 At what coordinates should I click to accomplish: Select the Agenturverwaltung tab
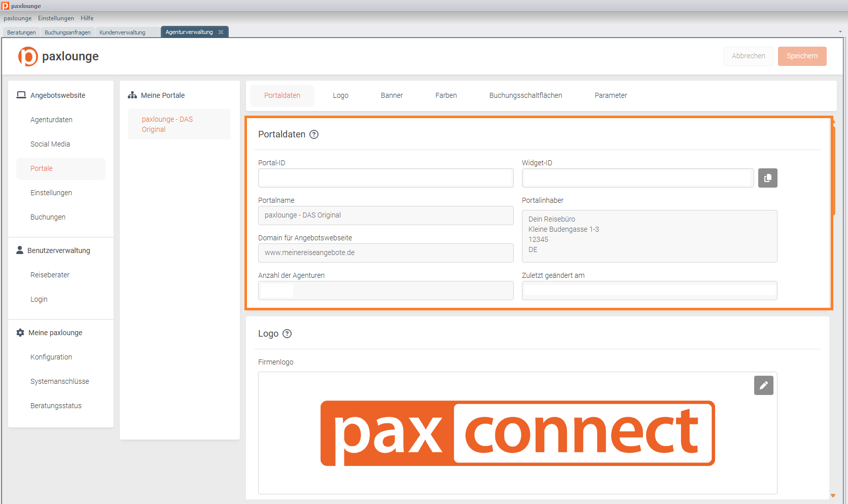pyautogui.click(x=189, y=32)
